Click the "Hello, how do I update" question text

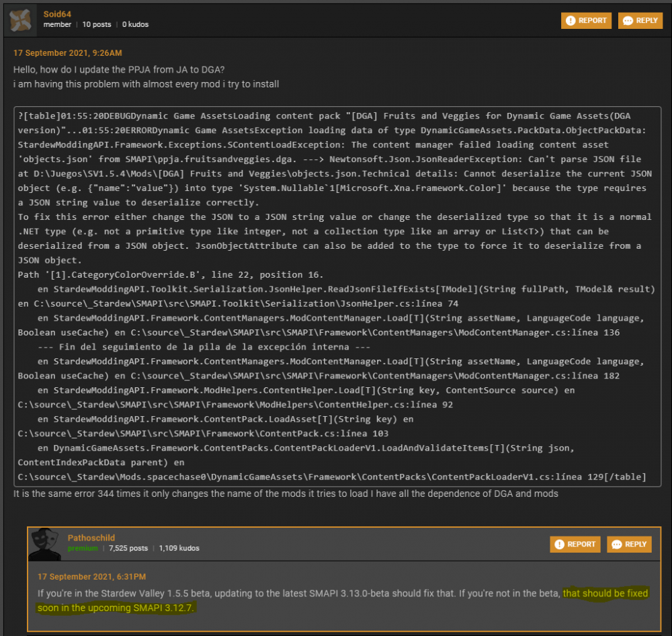(119, 70)
